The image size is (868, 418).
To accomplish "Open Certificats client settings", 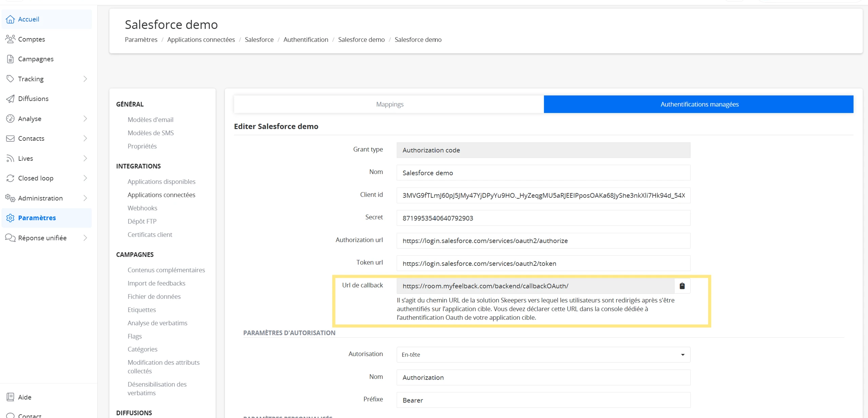I will (150, 235).
